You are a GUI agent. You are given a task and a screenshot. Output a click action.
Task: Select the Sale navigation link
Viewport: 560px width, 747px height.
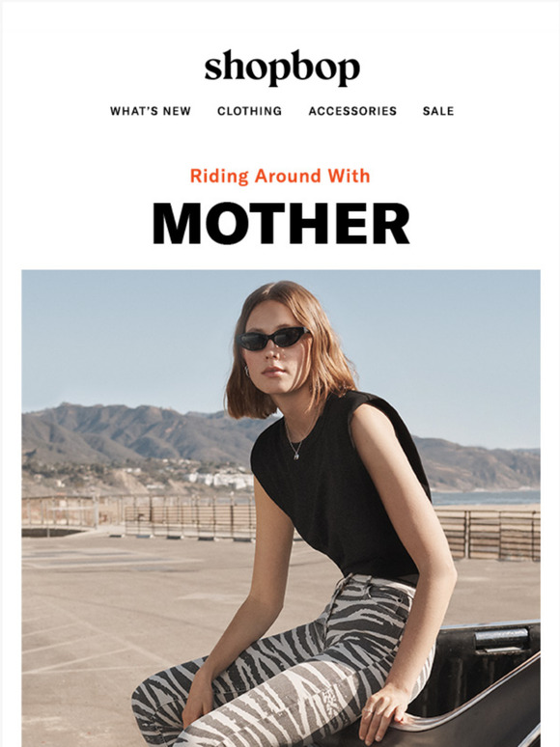click(x=438, y=111)
